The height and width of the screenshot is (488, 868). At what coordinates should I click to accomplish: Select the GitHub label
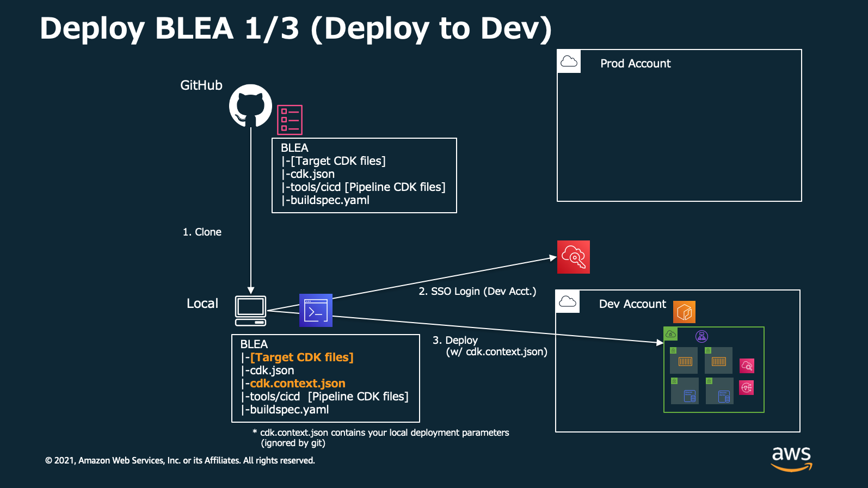pyautogui.click(x=201, y=85)
